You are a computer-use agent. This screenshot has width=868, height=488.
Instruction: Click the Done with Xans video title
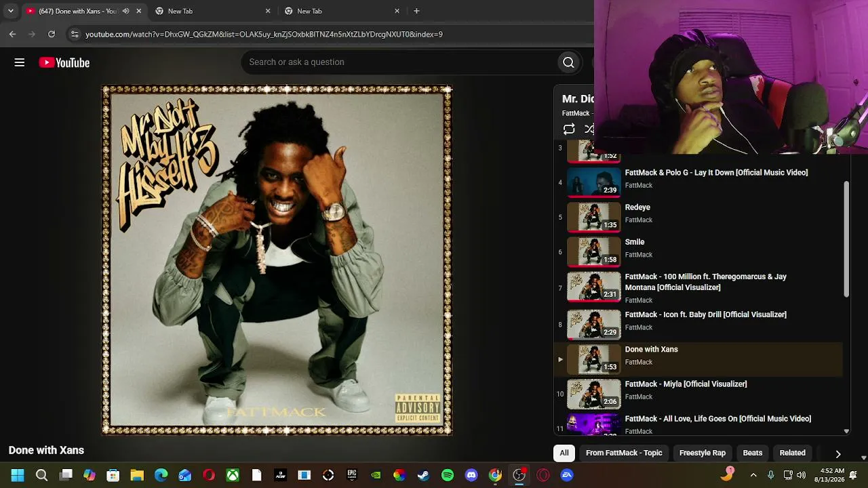tap(46, 451)
